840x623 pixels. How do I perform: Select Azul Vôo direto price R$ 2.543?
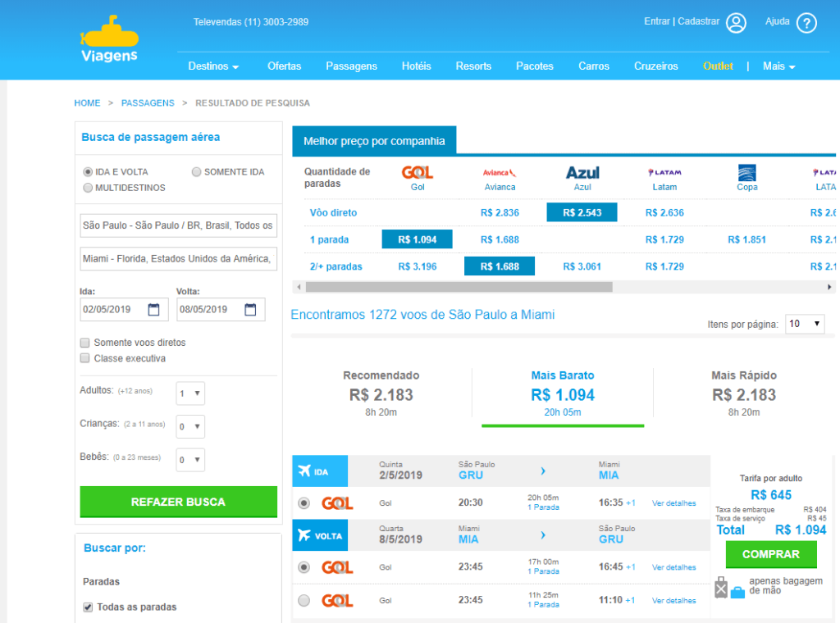[x=582, y=212]
